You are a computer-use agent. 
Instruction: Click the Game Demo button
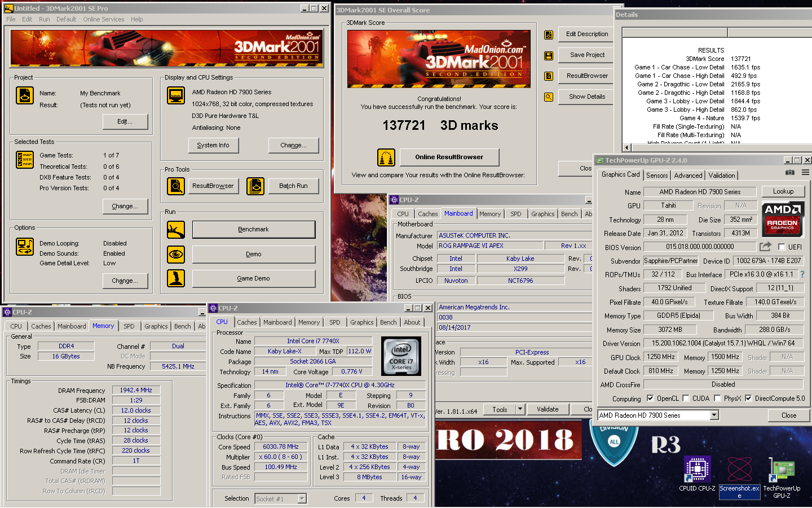click(254, 279)
